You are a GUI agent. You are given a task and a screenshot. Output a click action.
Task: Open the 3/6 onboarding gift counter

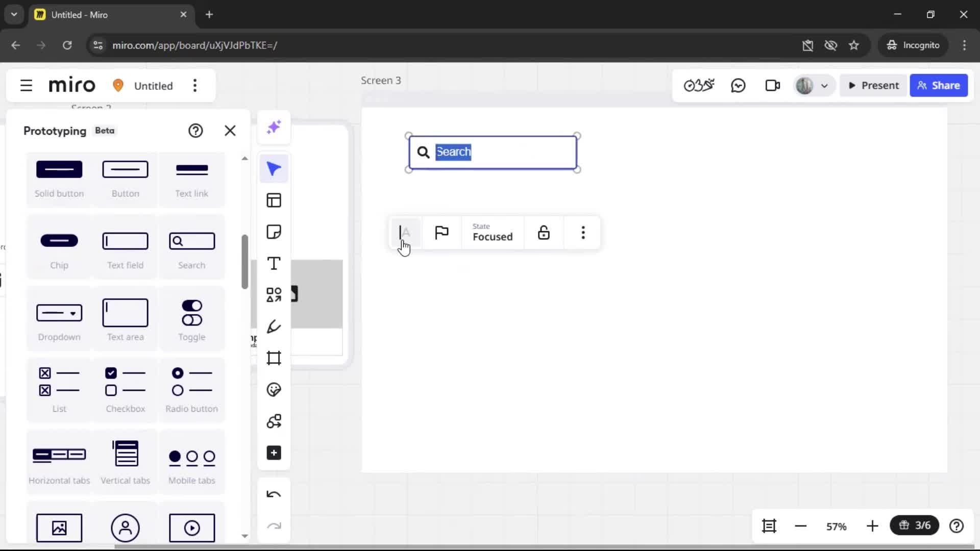click(x=914, y=525)
